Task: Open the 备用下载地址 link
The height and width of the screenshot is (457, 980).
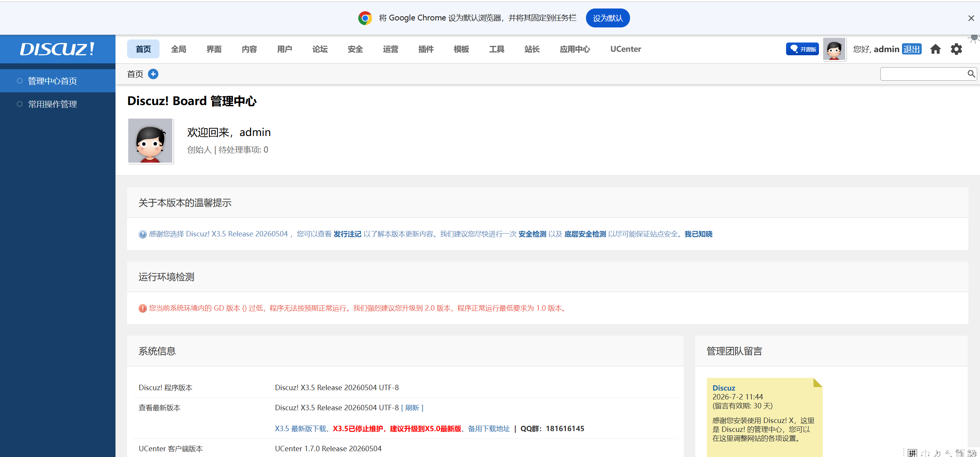Action: point(489,429)
